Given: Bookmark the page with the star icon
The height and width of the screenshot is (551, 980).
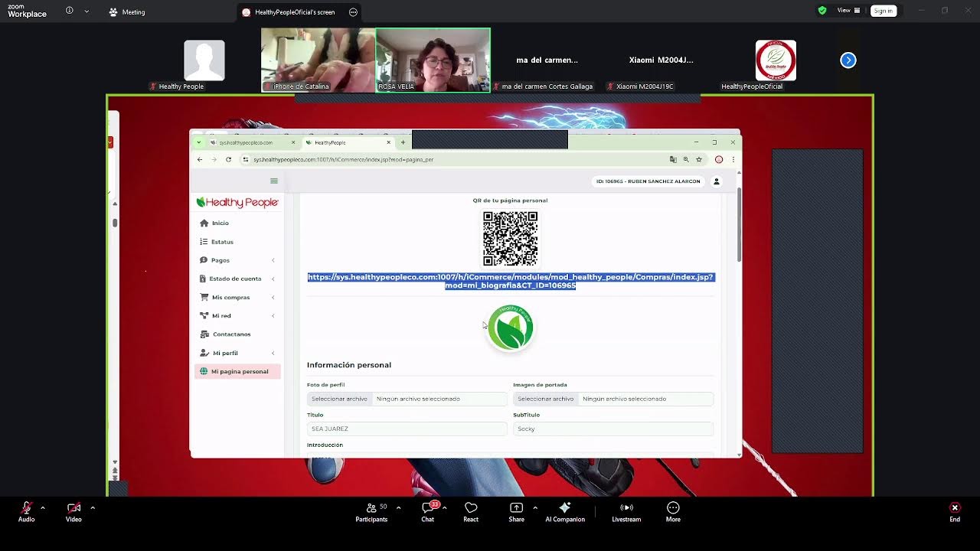Looking at the screenshot, I should (x=699, y=159).
